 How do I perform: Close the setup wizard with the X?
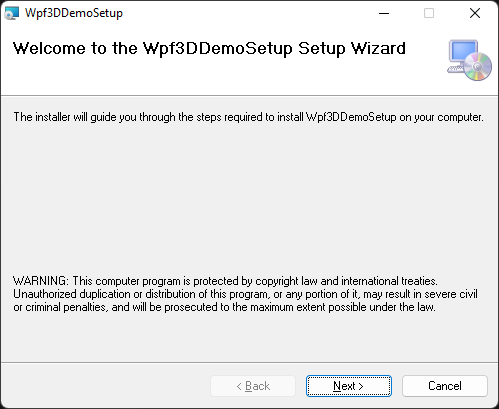(x=475, y=13)
